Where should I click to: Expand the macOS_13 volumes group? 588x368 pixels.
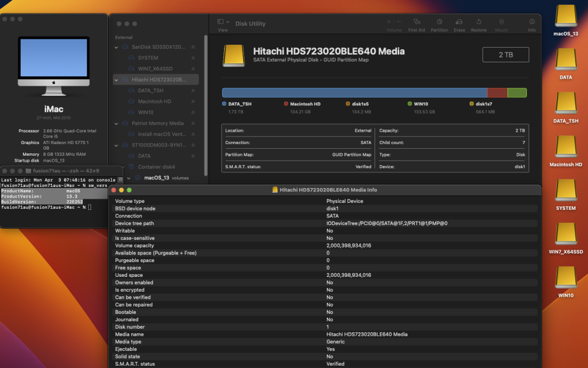click(x=129, y=178)
